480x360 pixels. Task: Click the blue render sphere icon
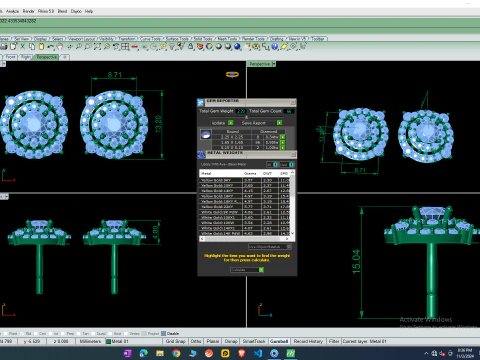coord(237,47)
